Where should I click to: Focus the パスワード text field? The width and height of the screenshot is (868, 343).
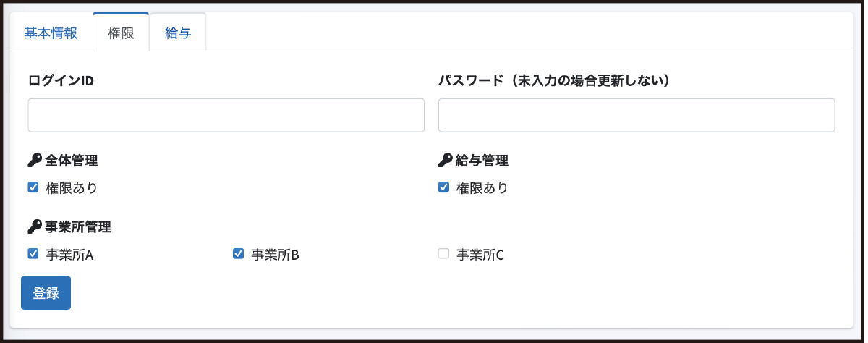(x=637, y=115)
